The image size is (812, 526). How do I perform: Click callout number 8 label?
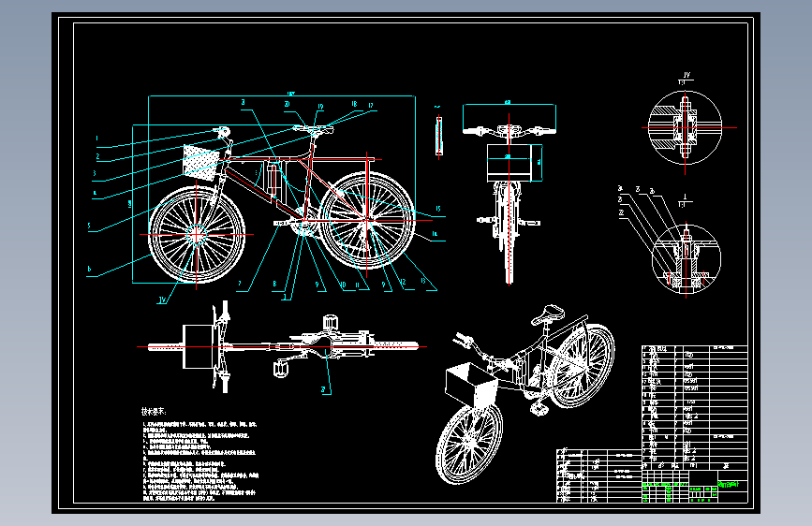(274, 284)
